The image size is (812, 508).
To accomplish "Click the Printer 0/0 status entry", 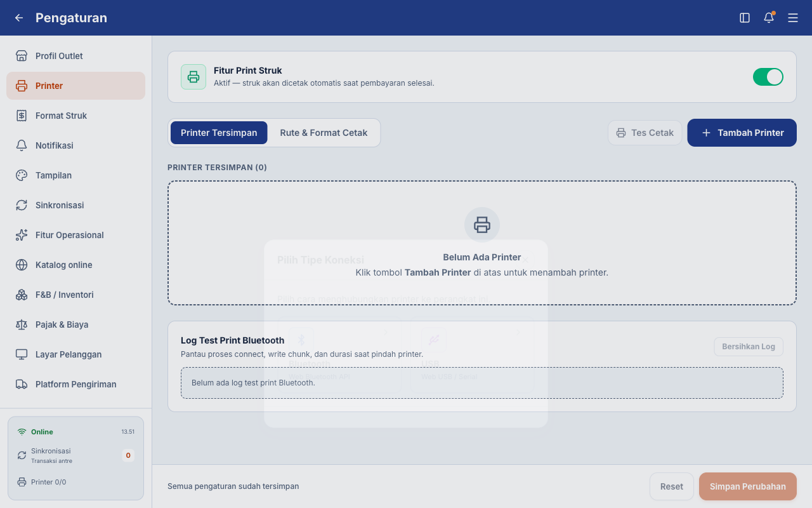I will click(x=42, y=482).
